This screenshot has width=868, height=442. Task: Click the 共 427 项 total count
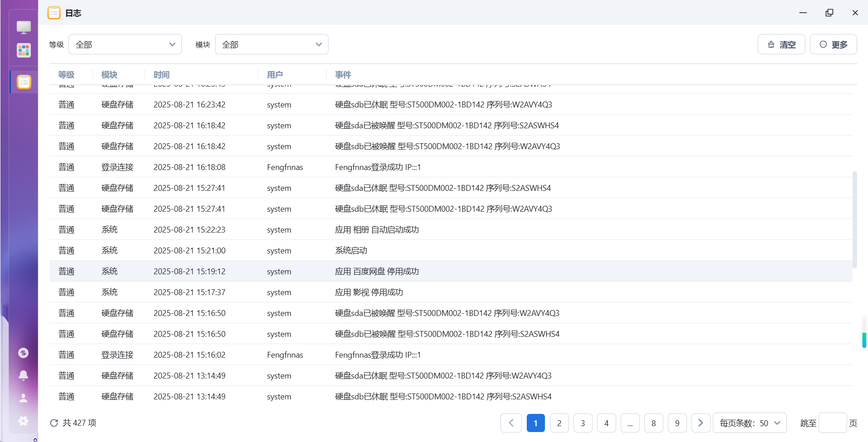79,423
